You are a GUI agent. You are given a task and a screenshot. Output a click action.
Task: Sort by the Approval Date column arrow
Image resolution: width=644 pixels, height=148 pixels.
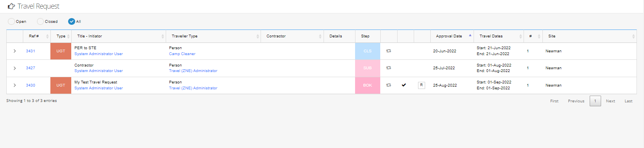click(470, 35)
